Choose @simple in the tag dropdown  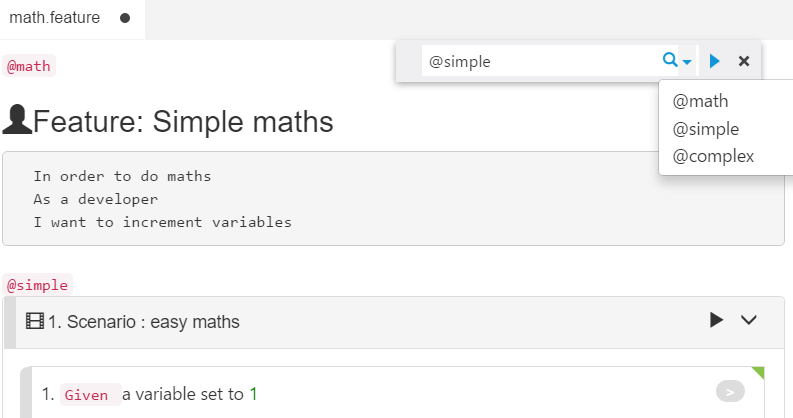pyautogui.click(x=706, y=129)
